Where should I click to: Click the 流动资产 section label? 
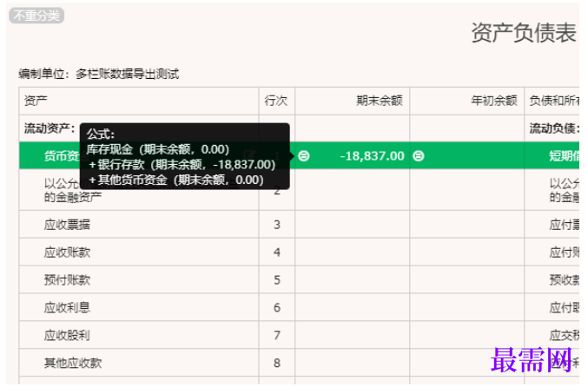pos(50,128)
